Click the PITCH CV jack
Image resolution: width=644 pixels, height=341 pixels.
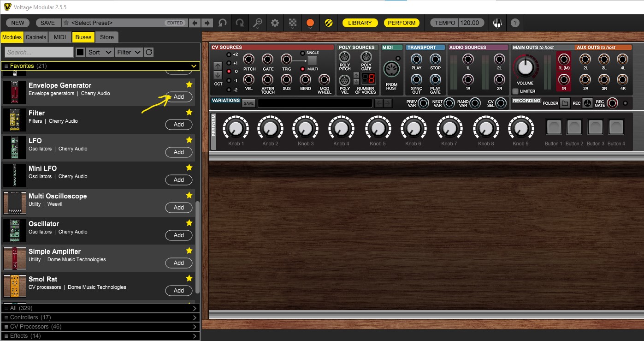click(249, 60)
